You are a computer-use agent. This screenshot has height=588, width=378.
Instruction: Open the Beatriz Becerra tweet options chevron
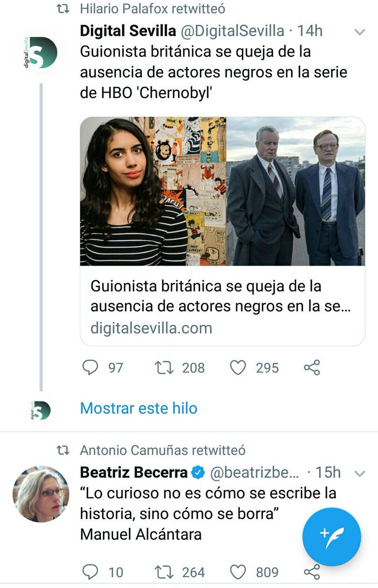(x=360, y=473)
